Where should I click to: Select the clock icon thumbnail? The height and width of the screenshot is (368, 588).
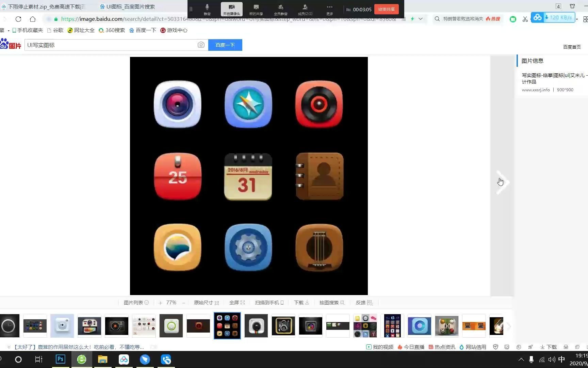pos(9,326)
